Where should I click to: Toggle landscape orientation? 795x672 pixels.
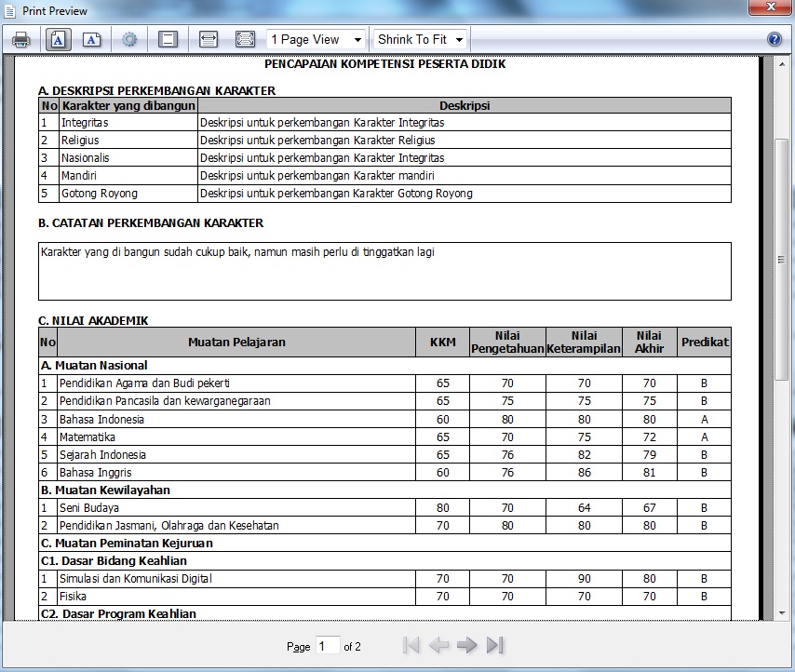pos(93,39)
